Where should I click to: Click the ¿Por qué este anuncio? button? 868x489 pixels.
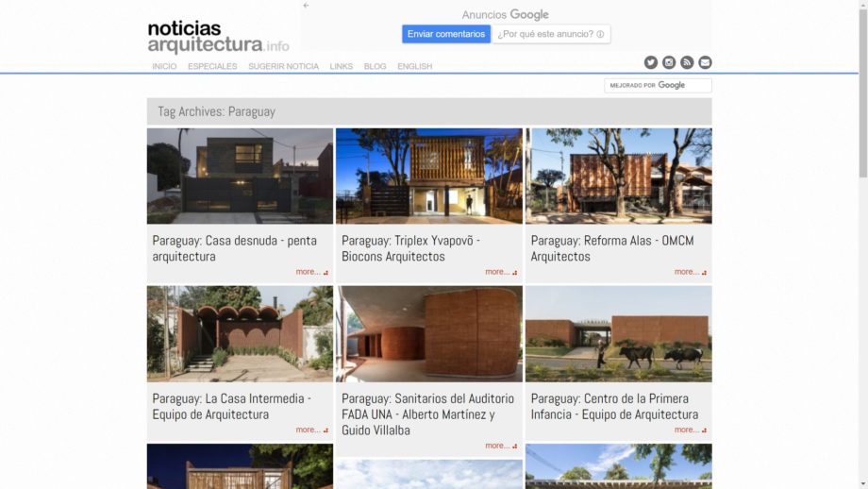click(551, 34)
